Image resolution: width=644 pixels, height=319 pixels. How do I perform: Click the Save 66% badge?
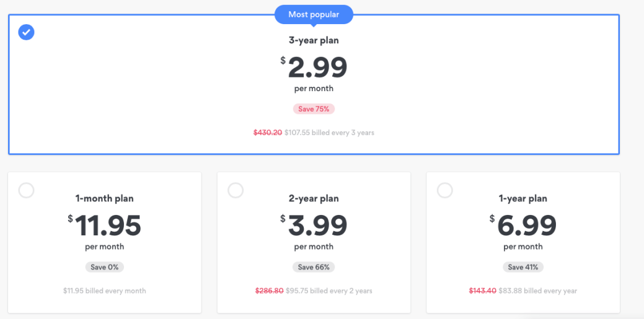click(314, 267)
